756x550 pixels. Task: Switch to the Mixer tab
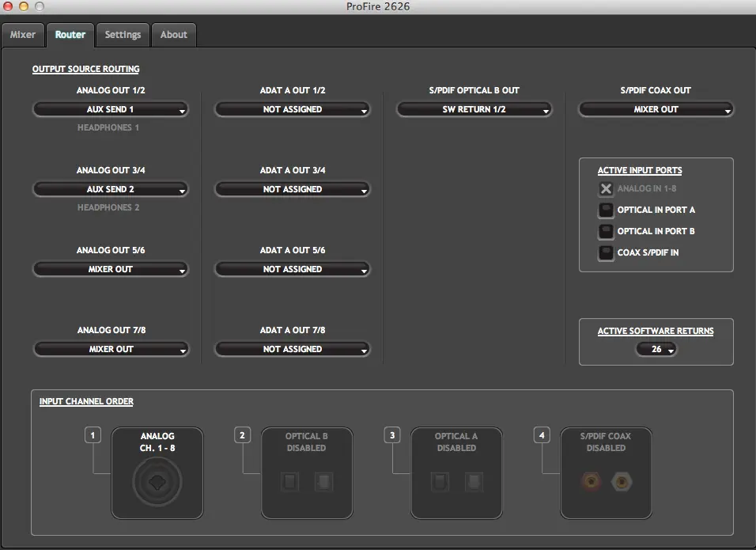point(23,35)
